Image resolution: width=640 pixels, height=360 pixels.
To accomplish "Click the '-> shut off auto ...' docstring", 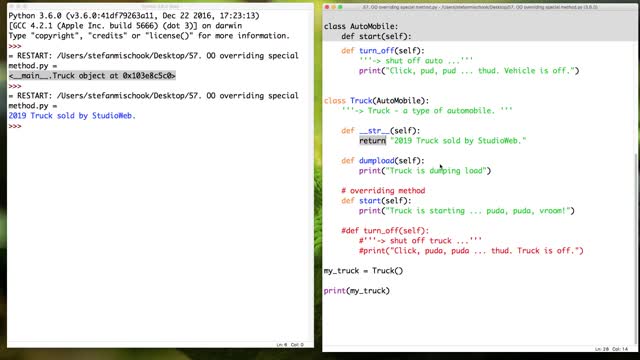I will (416, 61).
